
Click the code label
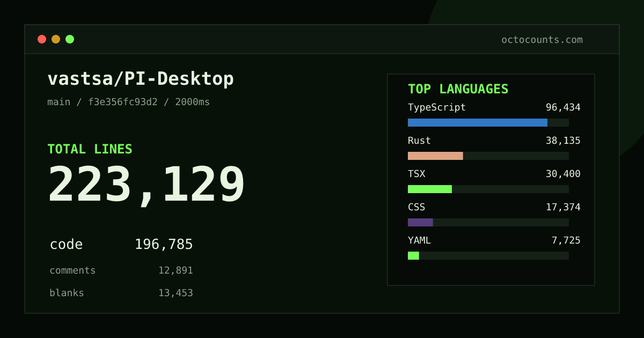(x=66, y=245)
